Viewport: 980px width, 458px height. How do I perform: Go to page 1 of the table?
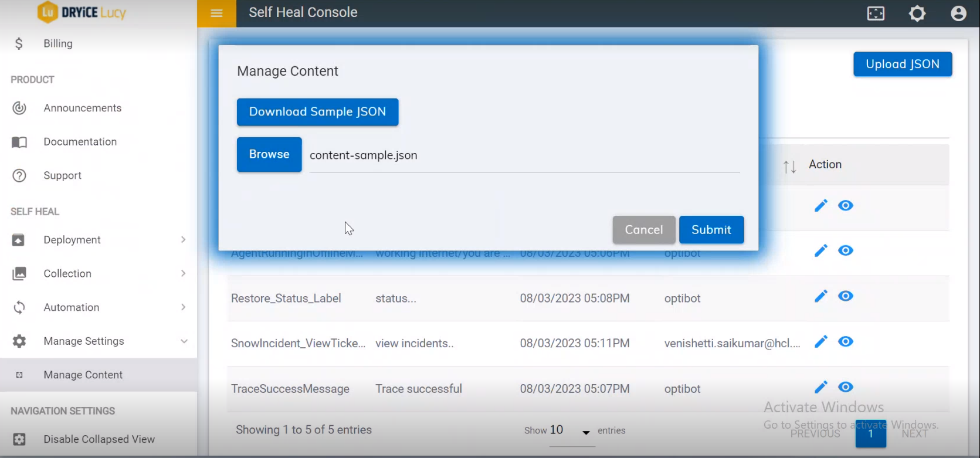coord(871,434)
